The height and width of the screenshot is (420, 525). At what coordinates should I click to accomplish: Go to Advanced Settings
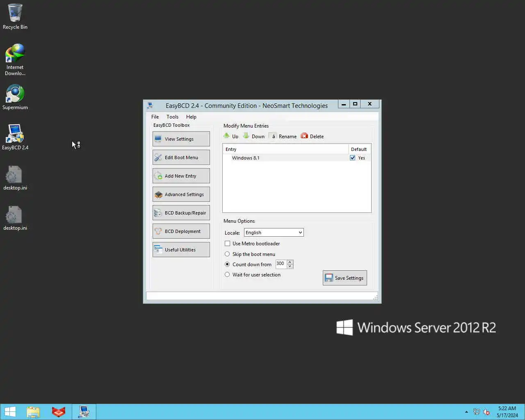click(181, 194)
